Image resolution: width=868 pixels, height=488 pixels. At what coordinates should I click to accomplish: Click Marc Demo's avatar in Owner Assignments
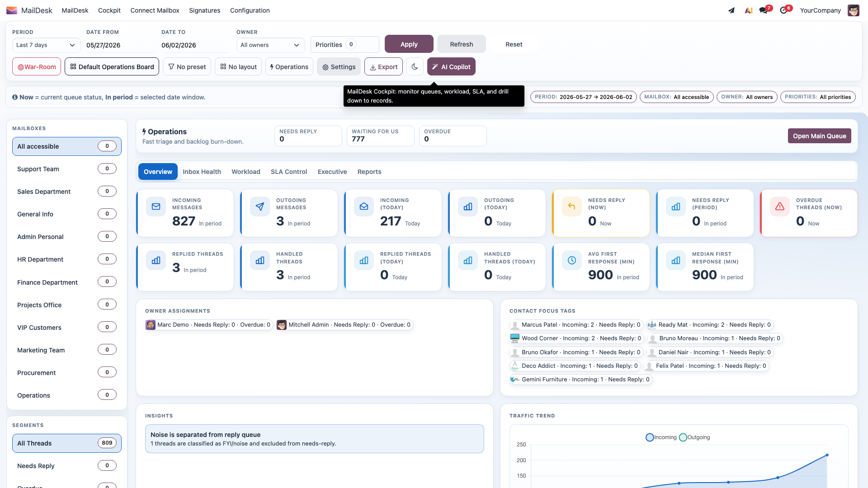pos(151,325)
